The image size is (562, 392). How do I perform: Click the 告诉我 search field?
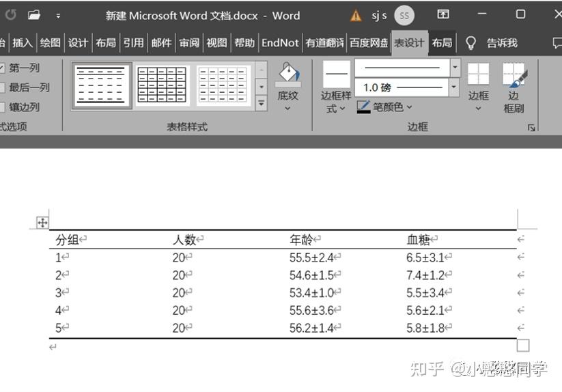click(502, 43)
